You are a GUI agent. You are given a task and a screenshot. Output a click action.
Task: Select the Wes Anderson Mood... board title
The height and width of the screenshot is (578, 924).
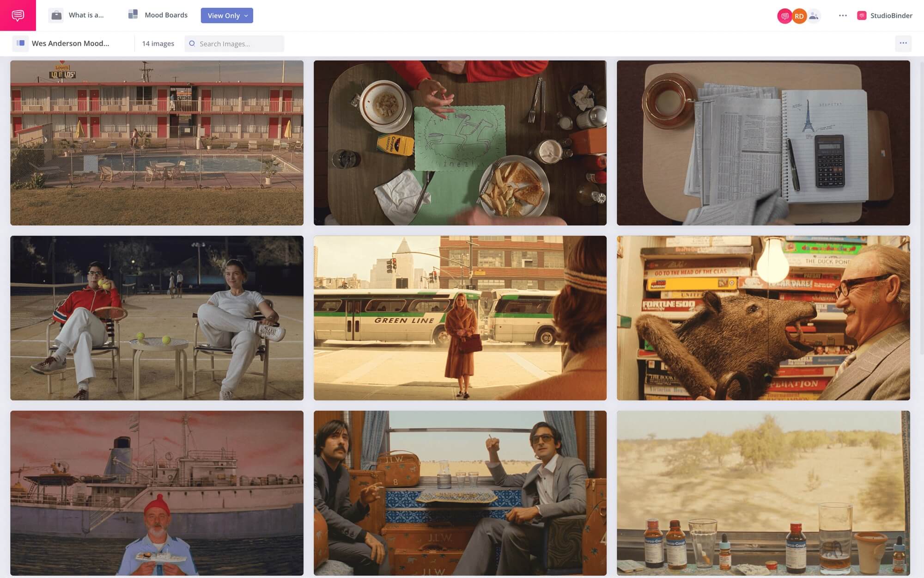70,43
